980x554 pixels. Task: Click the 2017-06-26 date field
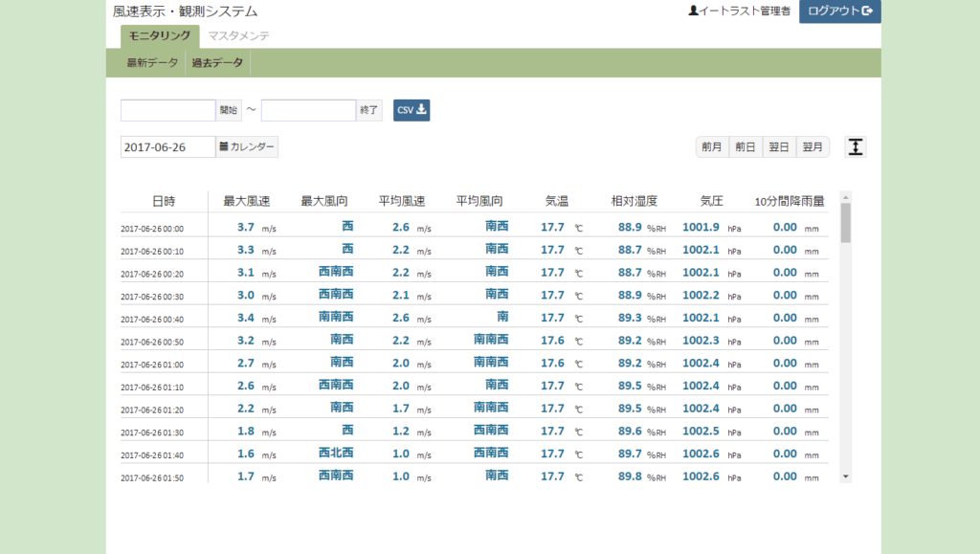(168, 147)
